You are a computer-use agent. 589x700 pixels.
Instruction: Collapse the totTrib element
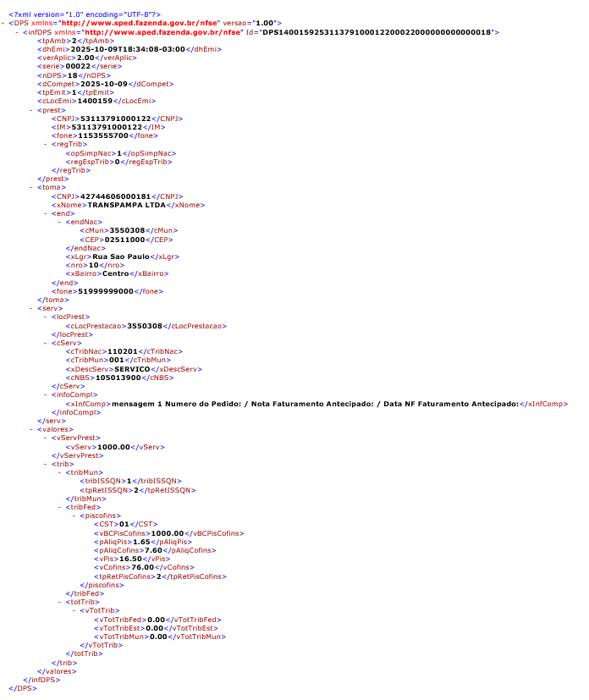60,602
